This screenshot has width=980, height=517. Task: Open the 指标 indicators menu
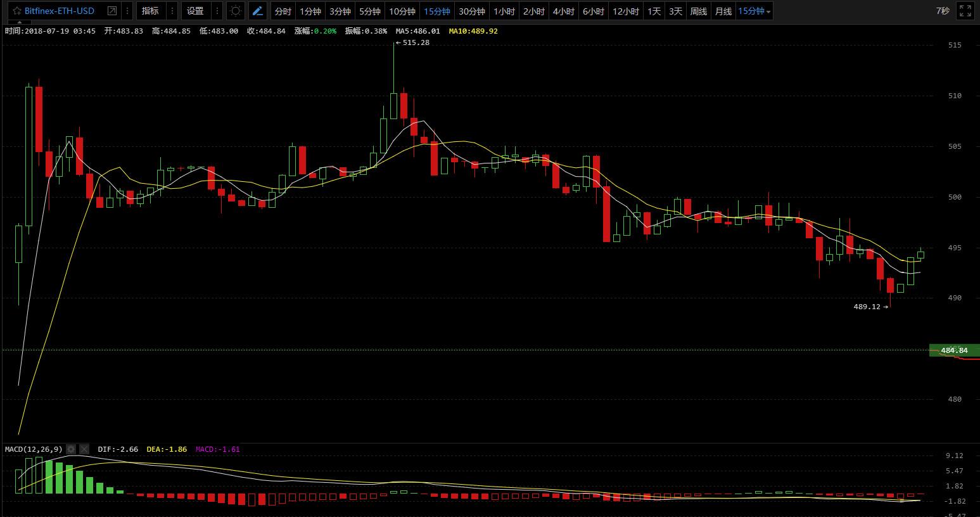click(x=150, y=11)
